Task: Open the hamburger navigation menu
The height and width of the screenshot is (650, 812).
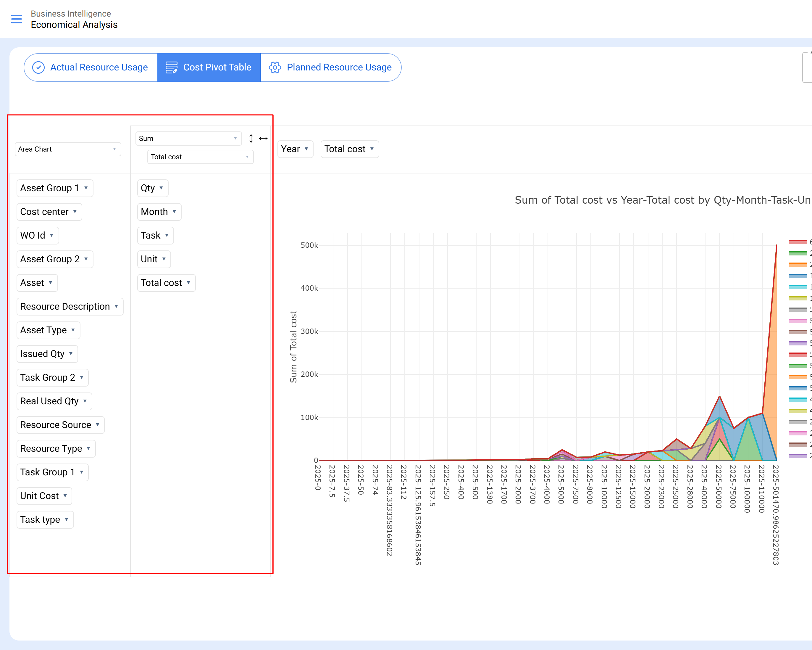Action: tap(17, 19)
